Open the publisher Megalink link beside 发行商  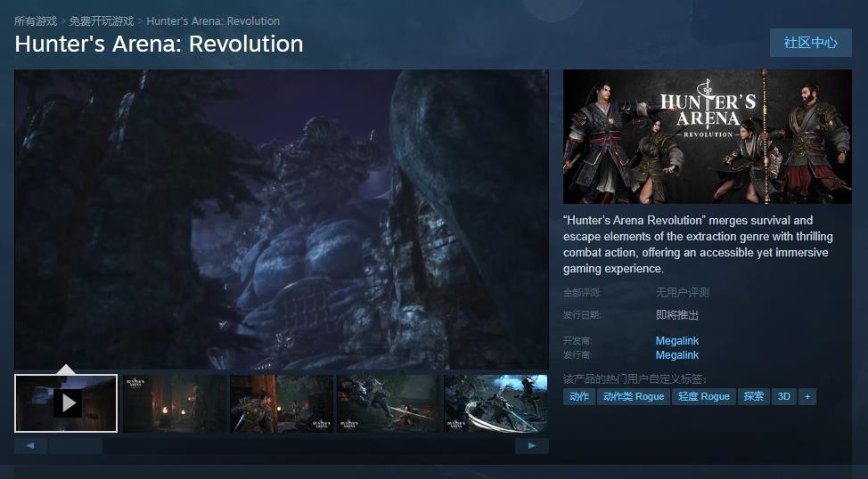pyautogui.click(x=677, y=355)
